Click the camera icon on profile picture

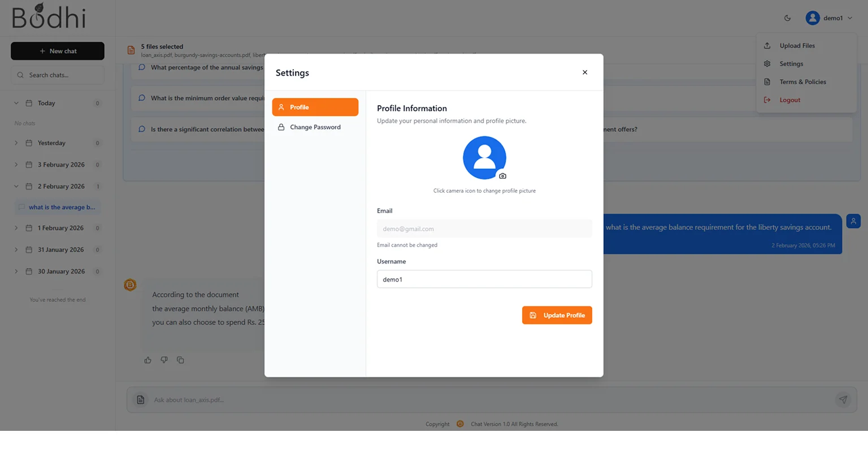click(502, 176)
